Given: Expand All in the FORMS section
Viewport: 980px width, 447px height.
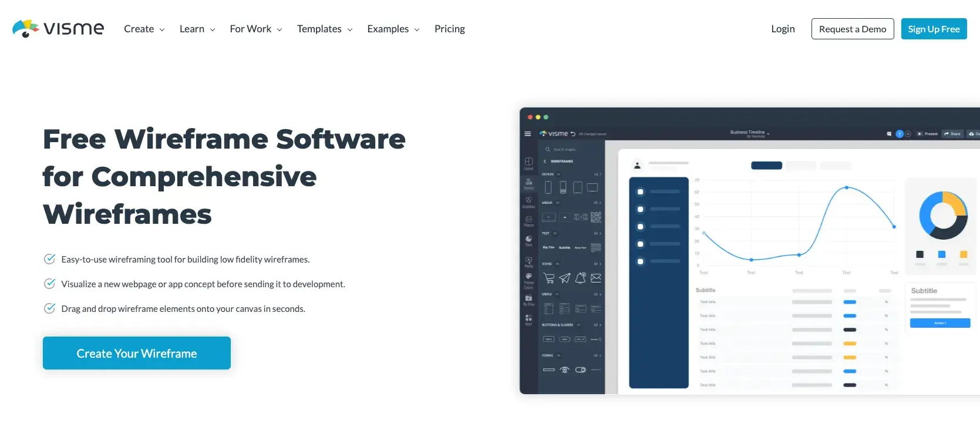Looking at the screenshot, I should click(x=597, y=355).
